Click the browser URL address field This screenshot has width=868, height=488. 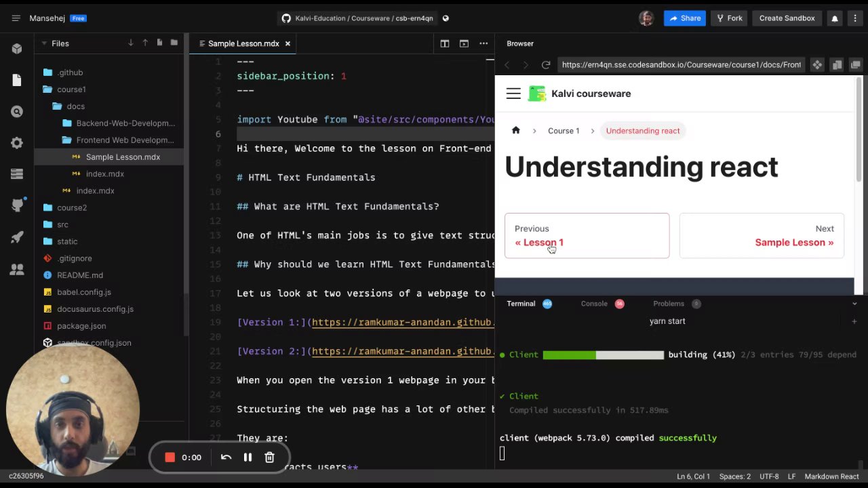[x=681, y=65]
